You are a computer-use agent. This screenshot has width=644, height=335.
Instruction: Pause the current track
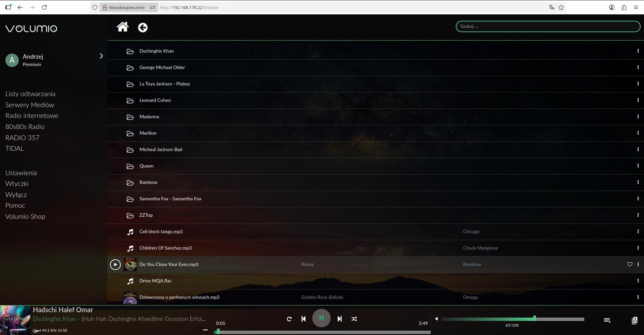321,318
